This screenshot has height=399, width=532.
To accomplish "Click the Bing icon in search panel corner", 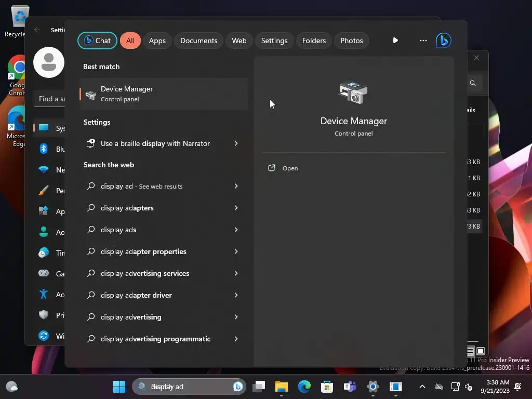I will point(444,41).
